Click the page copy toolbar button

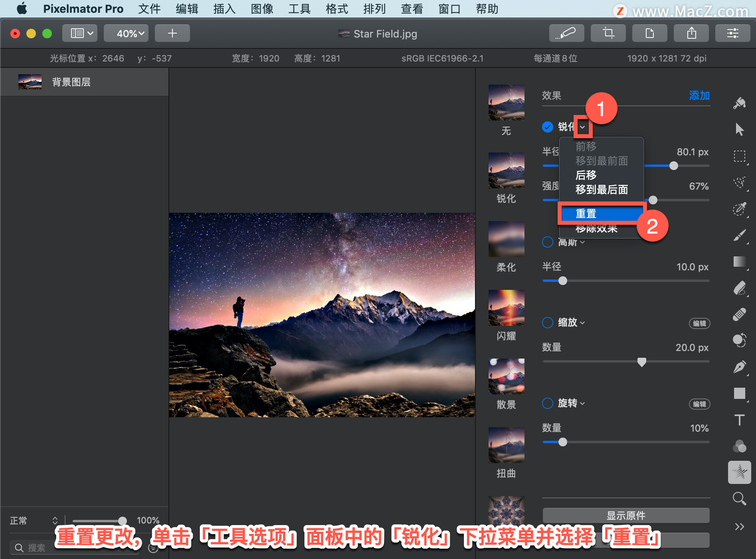(650, 33)
